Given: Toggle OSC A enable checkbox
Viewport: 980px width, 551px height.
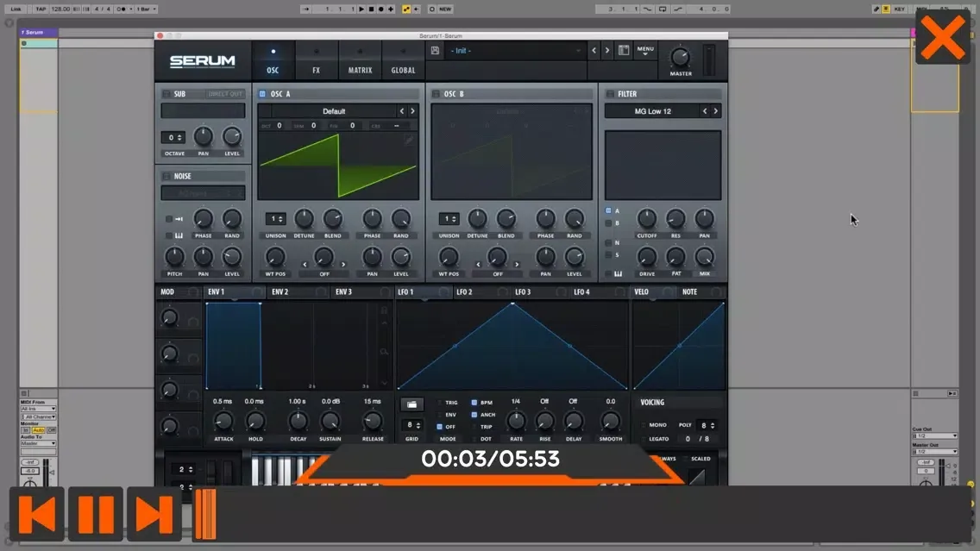Looking at the screenshot, I should coord(262,94).
